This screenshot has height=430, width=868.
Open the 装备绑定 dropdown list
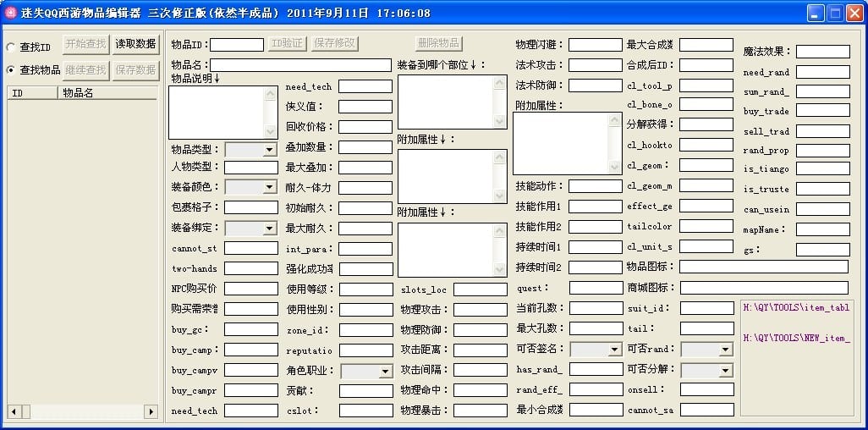pos(269,229)
